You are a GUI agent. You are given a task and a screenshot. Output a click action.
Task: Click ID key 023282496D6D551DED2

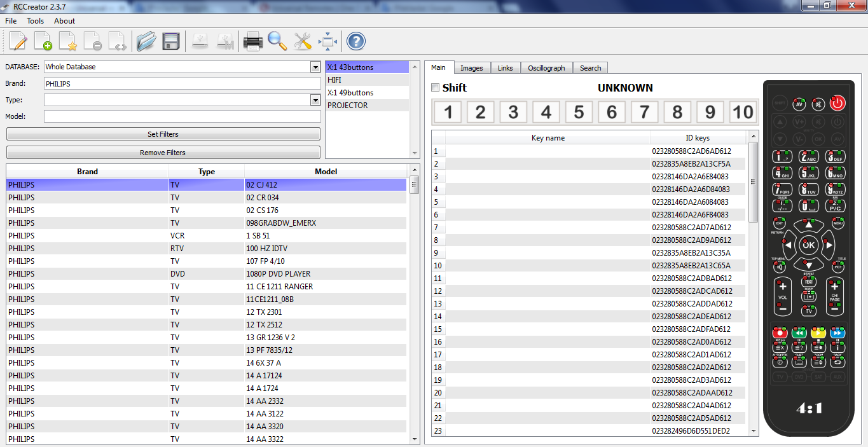tap(691, 431)
